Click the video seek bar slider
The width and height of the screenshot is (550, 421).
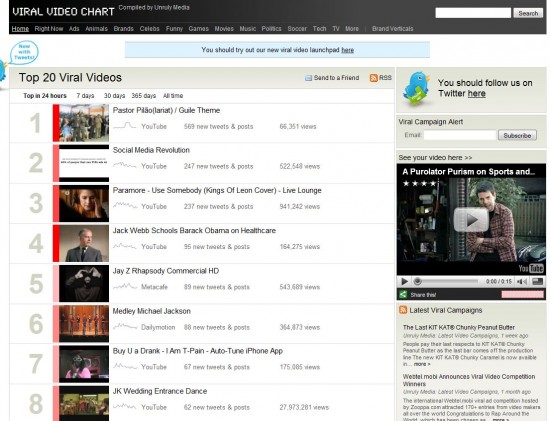click(447, 281)
